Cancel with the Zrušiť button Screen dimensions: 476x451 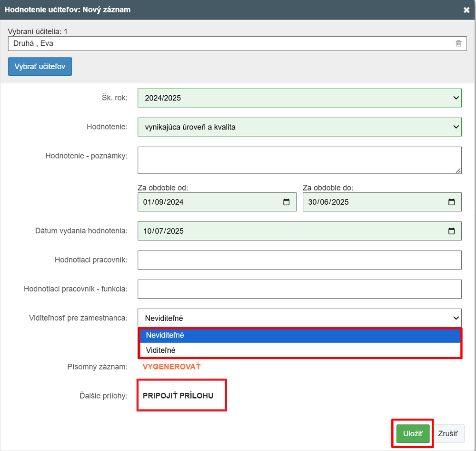[448, 434]
